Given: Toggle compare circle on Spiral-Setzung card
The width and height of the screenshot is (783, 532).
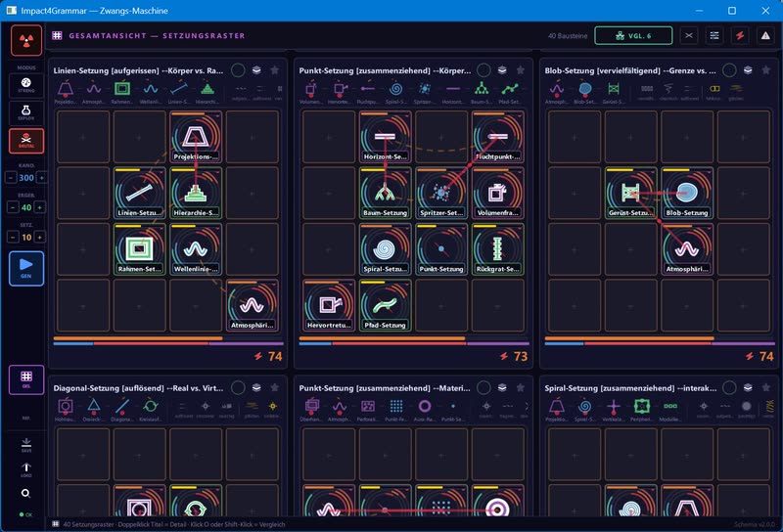Looking at the screenshot, I should [729, 388].
